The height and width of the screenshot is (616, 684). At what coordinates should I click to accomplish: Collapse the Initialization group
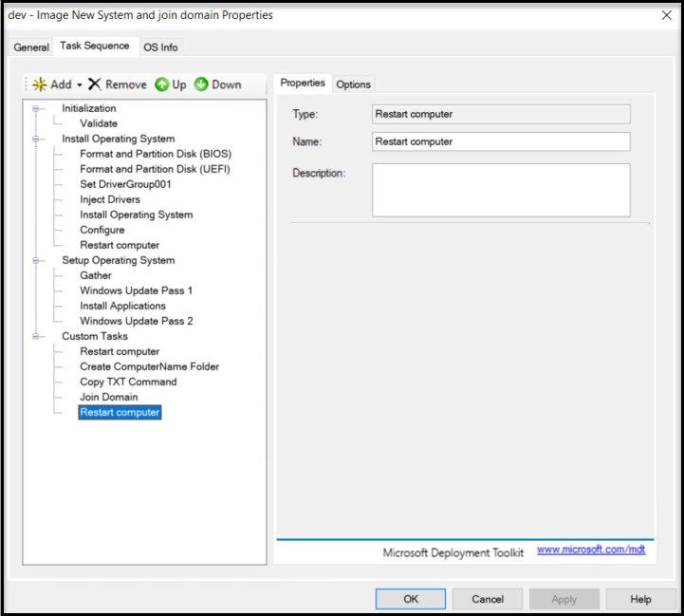[36, 108]
